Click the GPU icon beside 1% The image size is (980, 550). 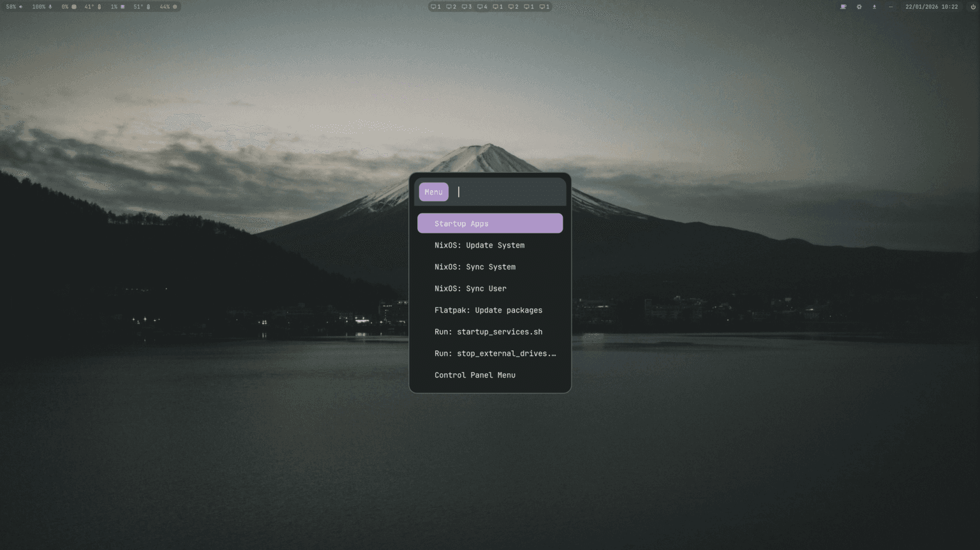(x=122, y=6)
